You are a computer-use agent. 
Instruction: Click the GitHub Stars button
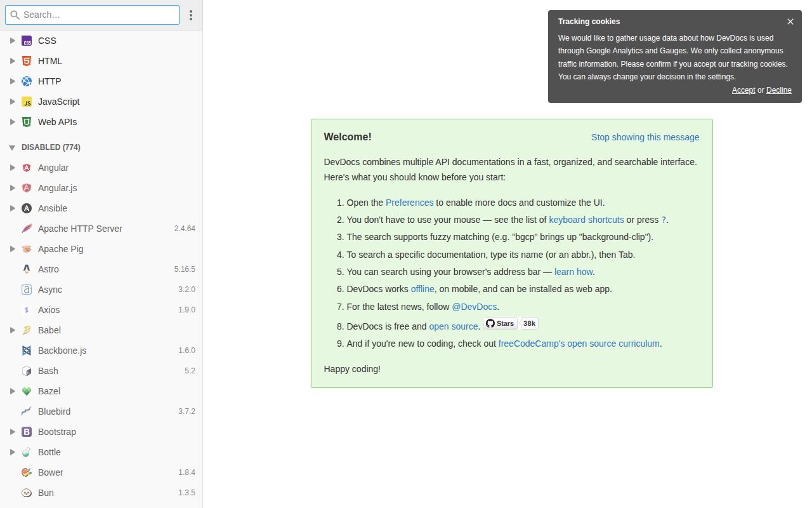[500, 323]
